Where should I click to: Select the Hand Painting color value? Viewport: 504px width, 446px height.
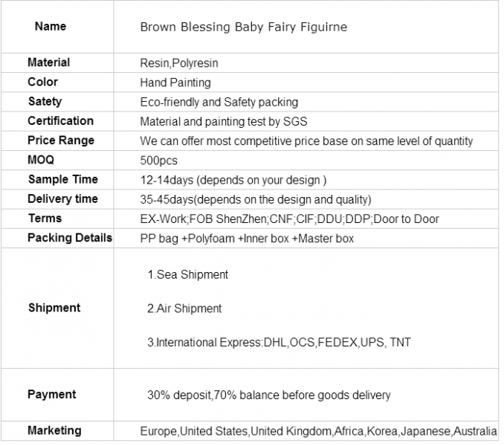[175, 83]
